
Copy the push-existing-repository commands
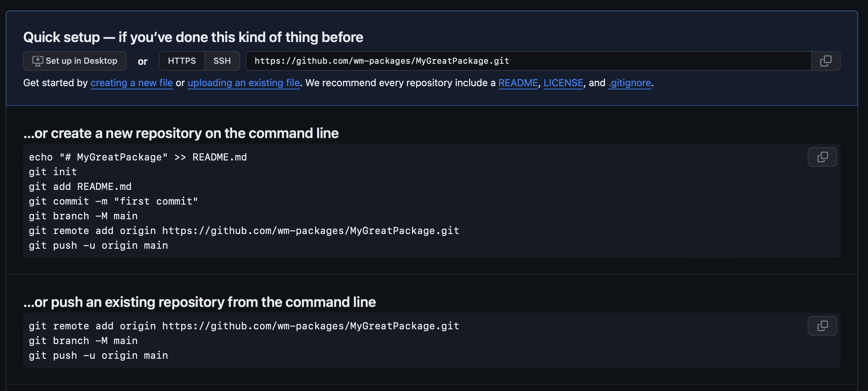click(x=822, y=326)
